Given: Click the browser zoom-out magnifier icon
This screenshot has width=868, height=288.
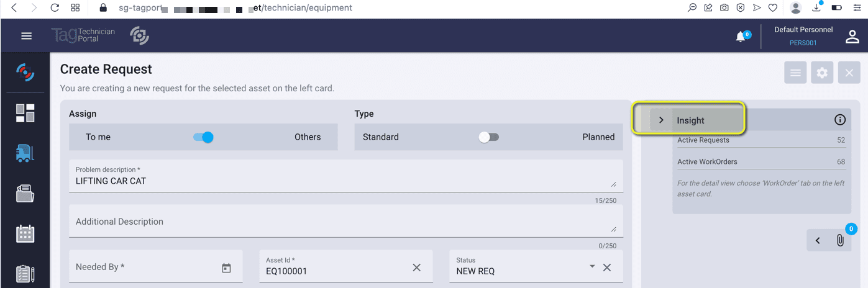Looking at the screenshot, I should pos(692,8).
